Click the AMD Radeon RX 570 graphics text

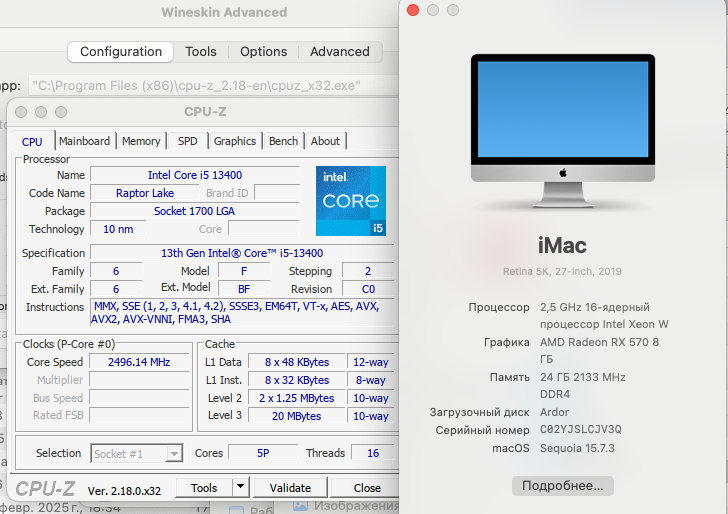click(599, 351)
